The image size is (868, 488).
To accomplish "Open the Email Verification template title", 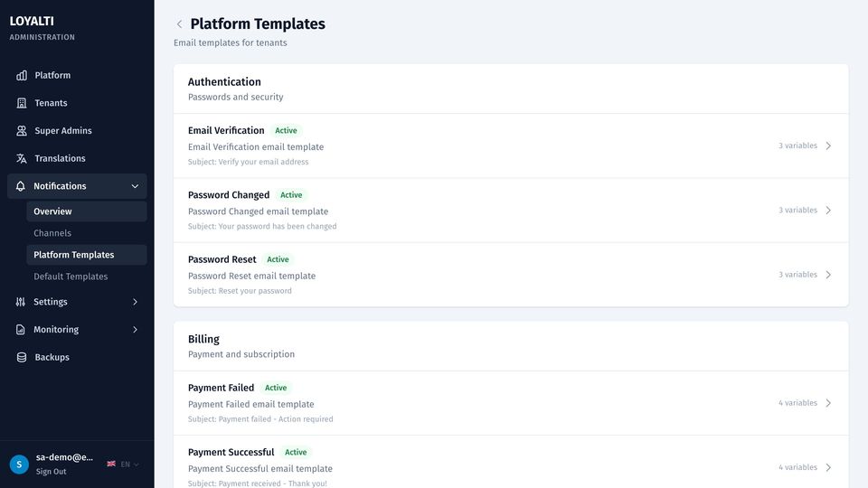I will click(x=226, y=130).
